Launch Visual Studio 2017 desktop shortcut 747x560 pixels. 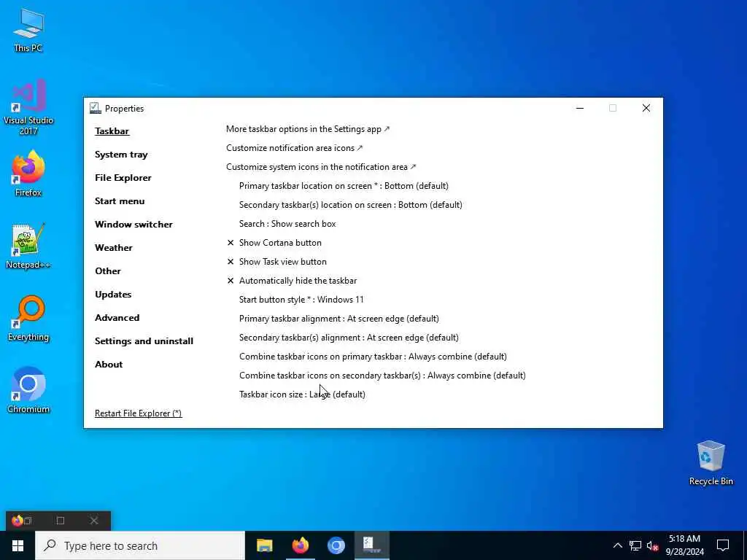click(x=28, y=106)
